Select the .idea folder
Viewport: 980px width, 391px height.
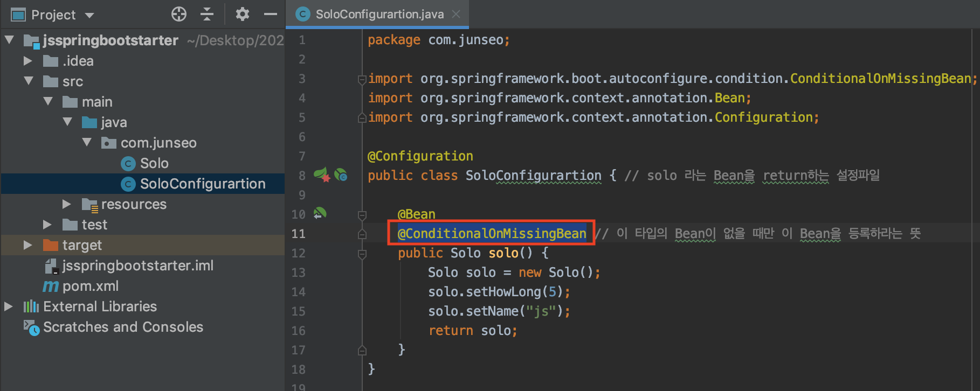click(78, 61)
